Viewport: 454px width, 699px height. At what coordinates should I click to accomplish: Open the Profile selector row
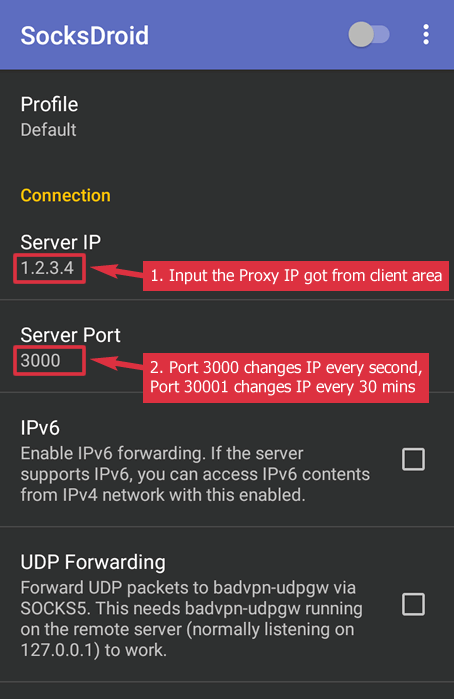(x=227, y=117)
